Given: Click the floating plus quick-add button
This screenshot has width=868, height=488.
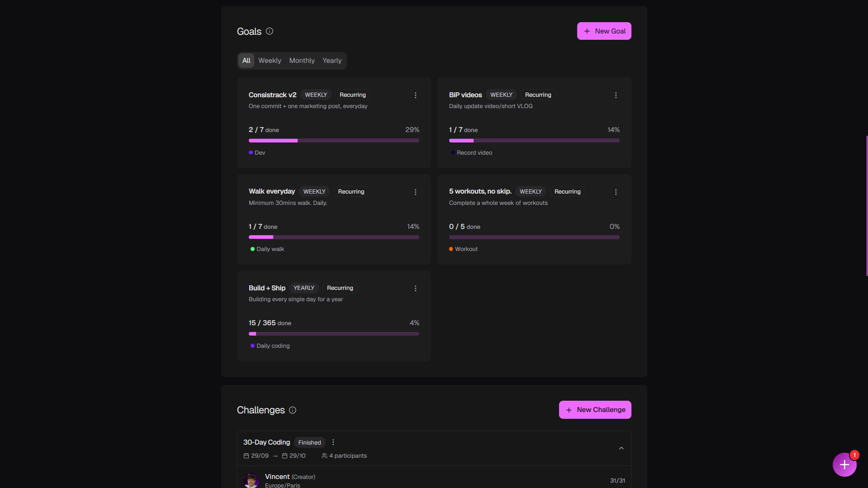Looking at the screenshot, I should click(x=844, y=464).
